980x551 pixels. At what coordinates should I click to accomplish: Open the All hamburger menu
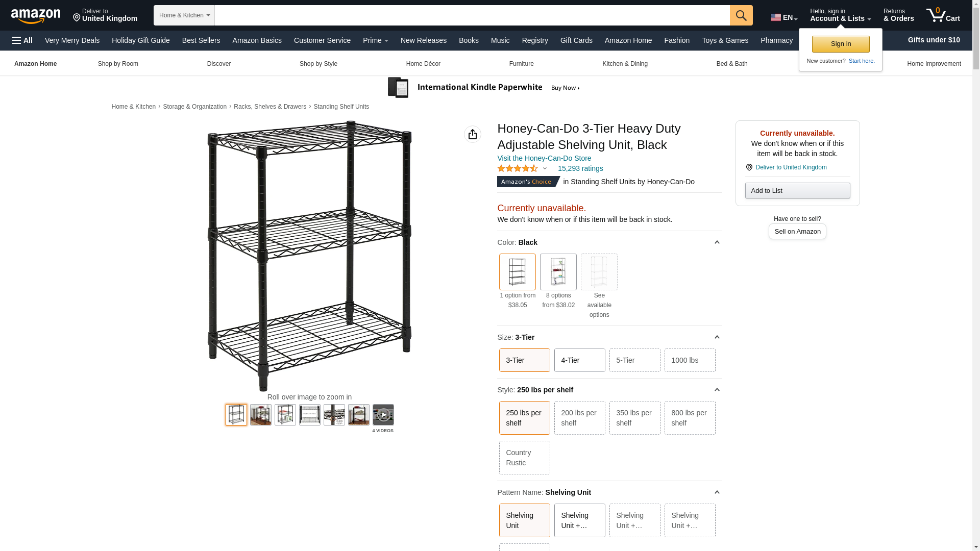(22, 40)
